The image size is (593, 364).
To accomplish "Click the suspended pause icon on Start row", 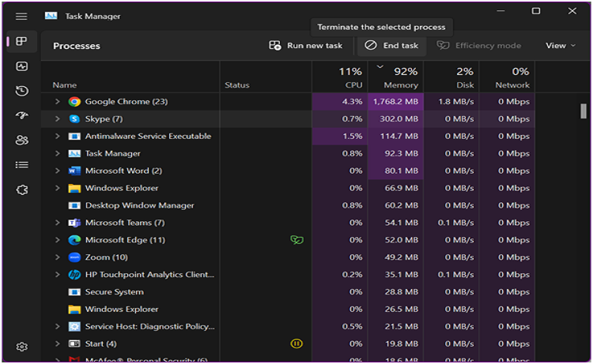I will tap(296, 343).
